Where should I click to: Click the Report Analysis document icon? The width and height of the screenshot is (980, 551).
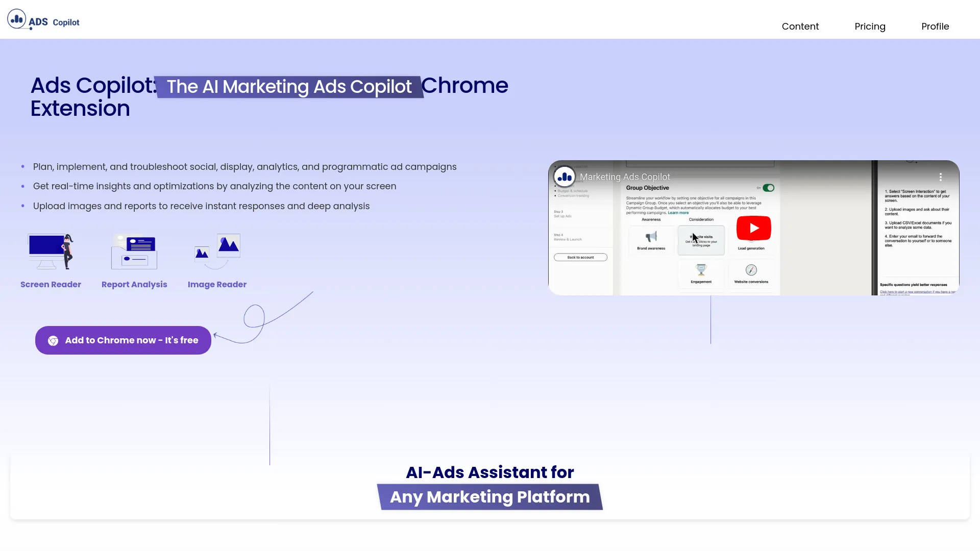coord(134,251)
